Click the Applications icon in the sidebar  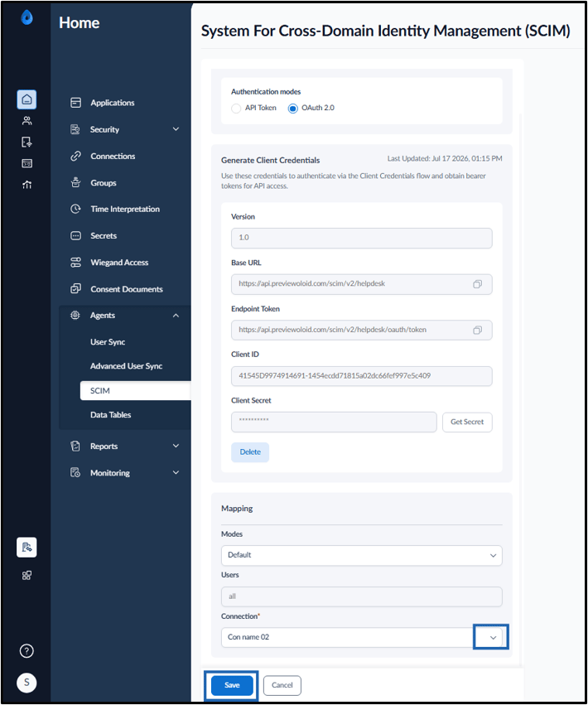pyautogui.click(x=76, y=103)
